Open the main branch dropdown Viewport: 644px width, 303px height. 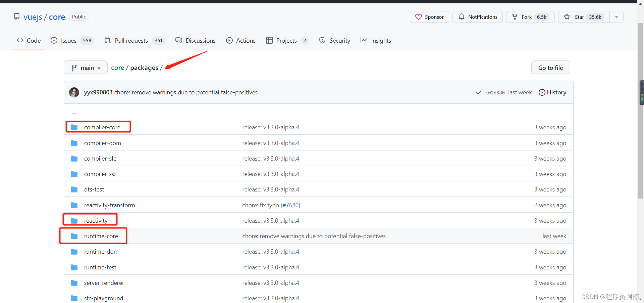[x=86, y=68]
